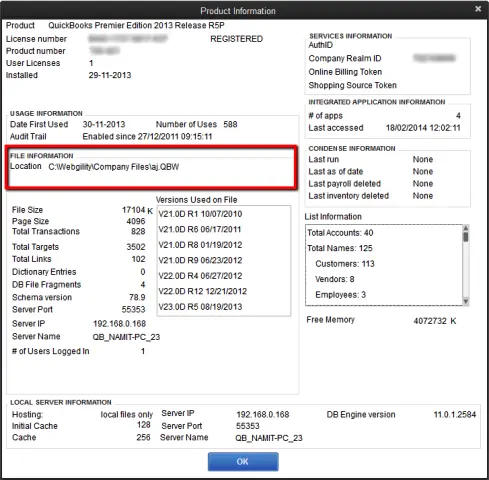This screenshot has width=489, height=480.
Task: Click version entry V22.0D R12 12/21/2012
Action: pos(203,291)
